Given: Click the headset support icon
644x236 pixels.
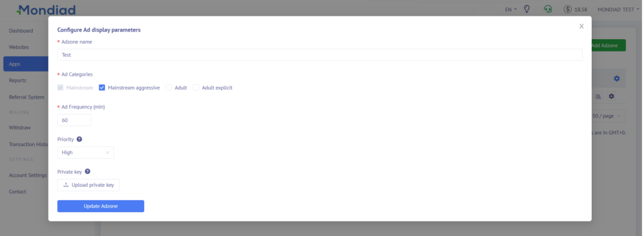Looking at the screenshot, I should tap(548, 9).
